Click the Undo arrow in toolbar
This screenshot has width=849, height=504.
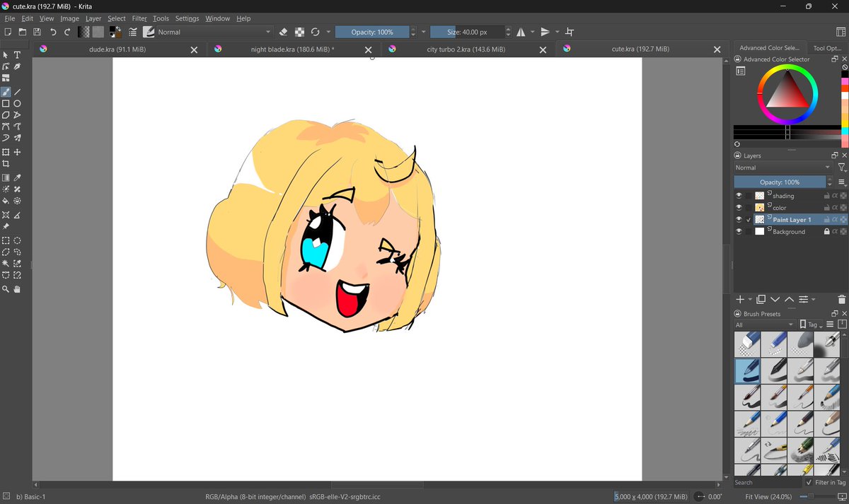(x=53, y=32)
